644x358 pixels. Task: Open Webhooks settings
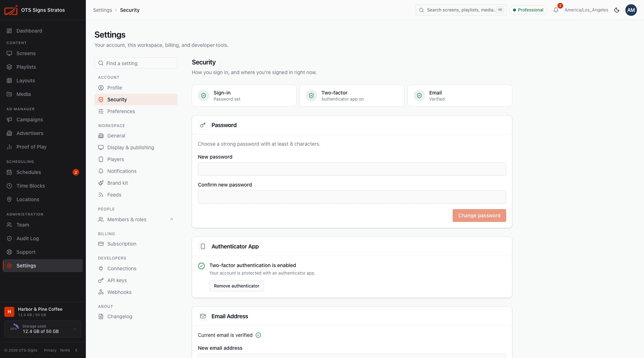136,292
